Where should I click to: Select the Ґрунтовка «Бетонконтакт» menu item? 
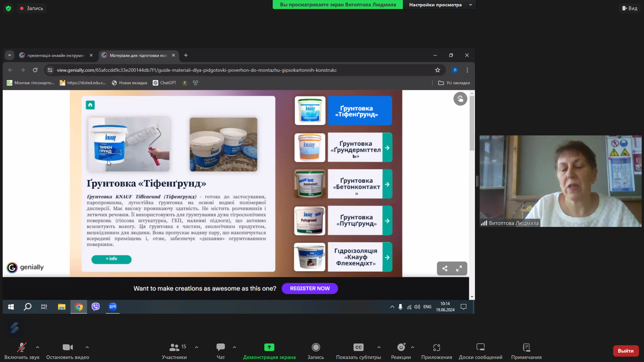point(360,184)
